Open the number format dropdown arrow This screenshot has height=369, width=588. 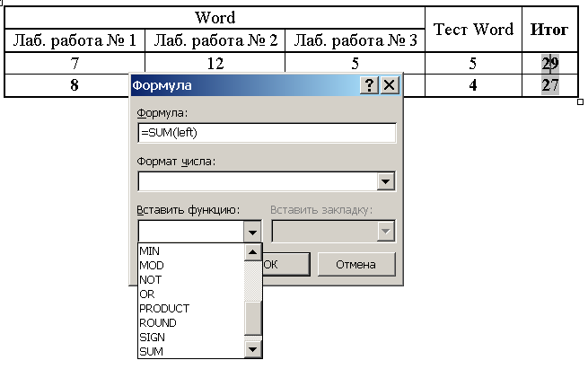385,182
